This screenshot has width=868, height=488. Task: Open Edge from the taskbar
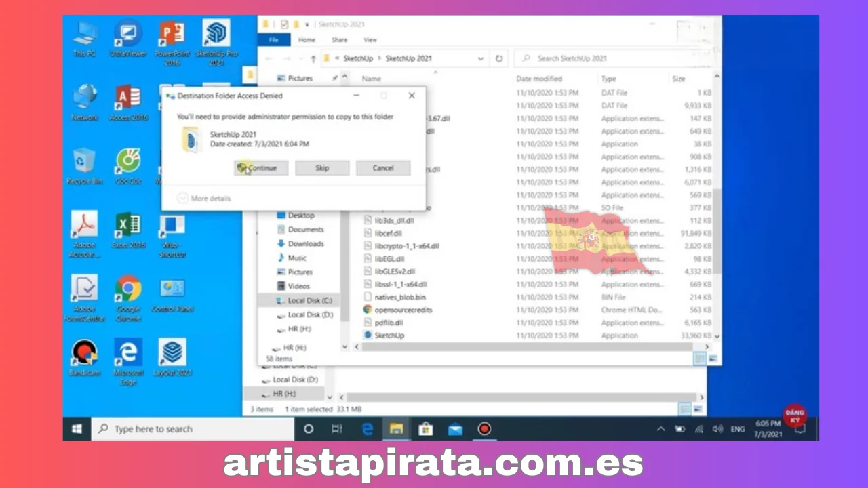(368, 429)
